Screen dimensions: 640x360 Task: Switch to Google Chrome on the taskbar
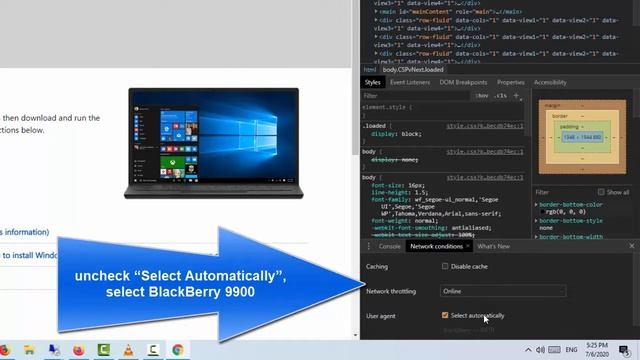point(178,350)
